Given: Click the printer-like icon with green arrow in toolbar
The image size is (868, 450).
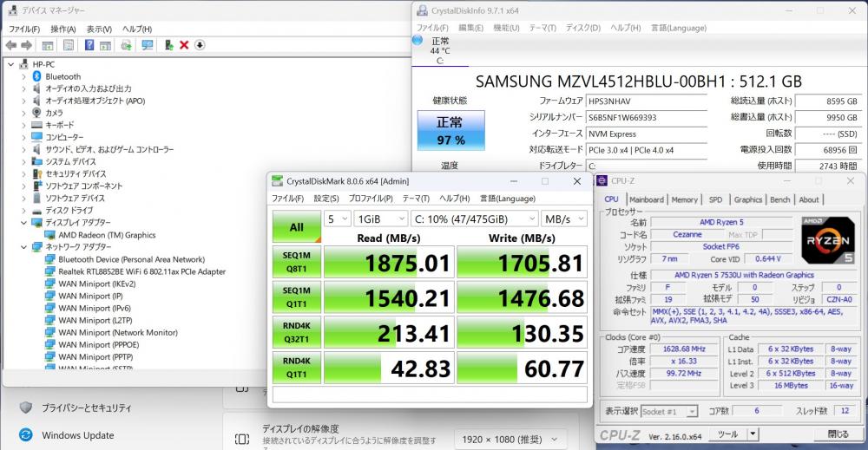Looking at the screenshot, I should 126,45.
